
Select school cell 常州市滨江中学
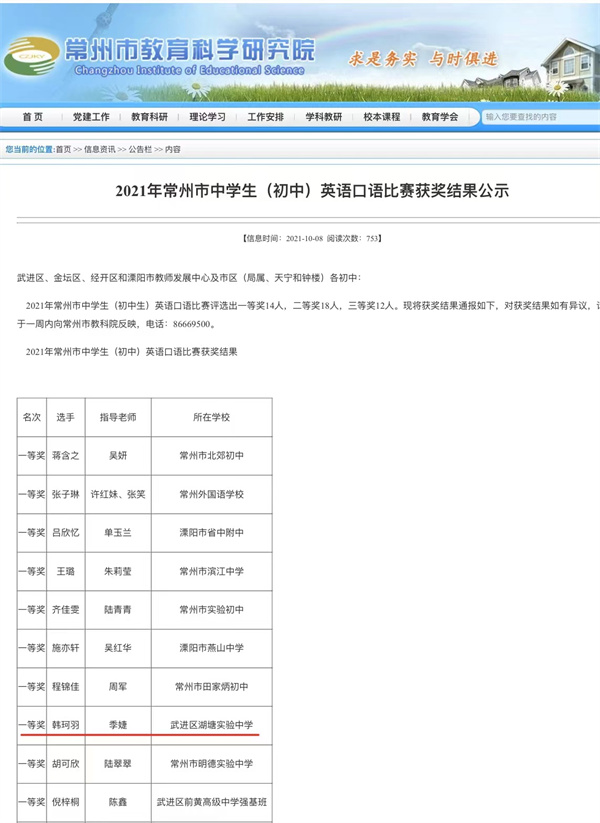(212, 571)
